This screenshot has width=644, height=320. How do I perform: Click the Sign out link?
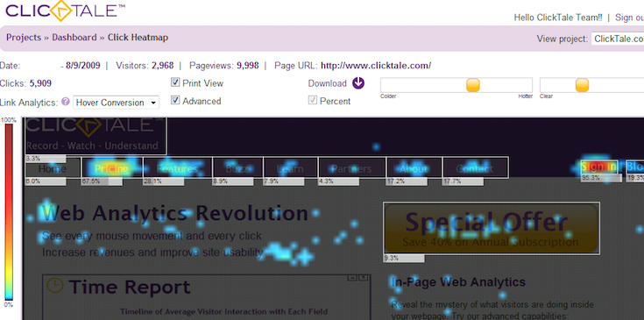629,18
